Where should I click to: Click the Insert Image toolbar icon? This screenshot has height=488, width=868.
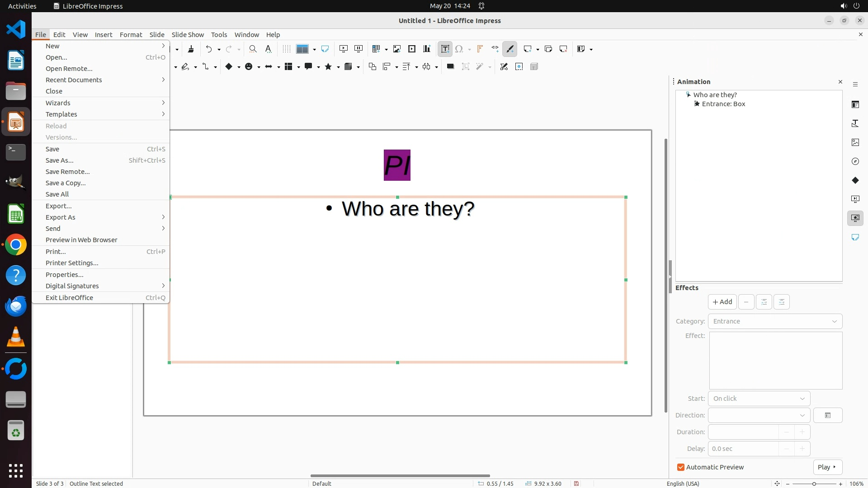pyautogui.click(x=396, y=49)
